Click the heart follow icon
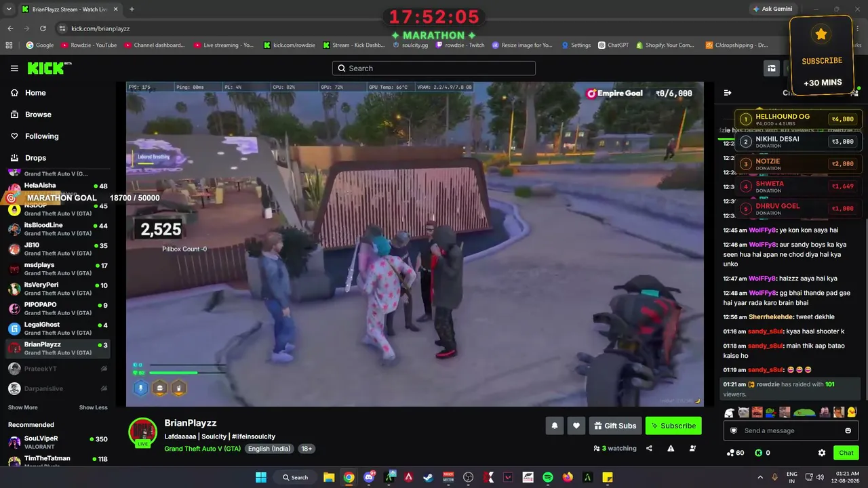The image size is (868, 488). click(576, 426)
